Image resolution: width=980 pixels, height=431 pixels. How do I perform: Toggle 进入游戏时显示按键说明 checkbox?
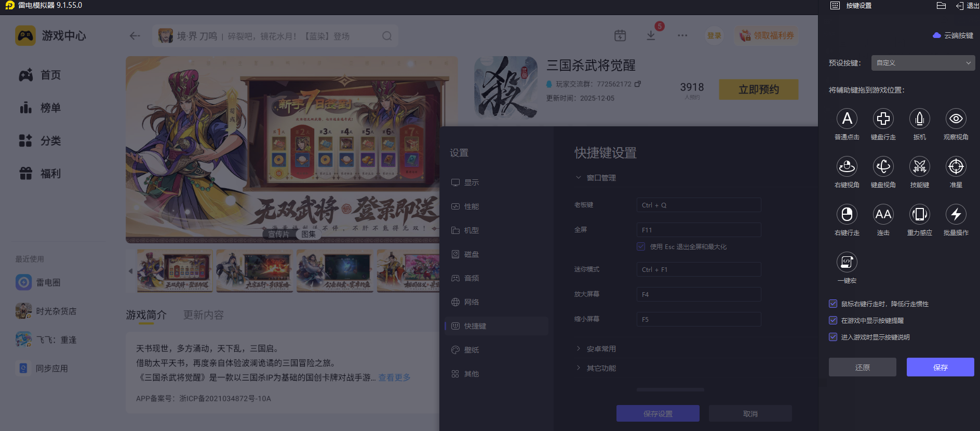click(x=833, y=337)
